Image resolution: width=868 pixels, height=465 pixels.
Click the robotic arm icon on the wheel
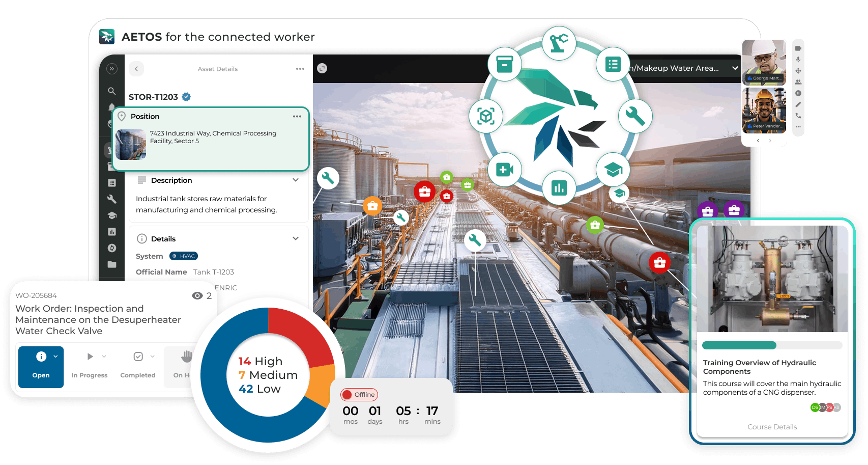(x=559, y=43)
